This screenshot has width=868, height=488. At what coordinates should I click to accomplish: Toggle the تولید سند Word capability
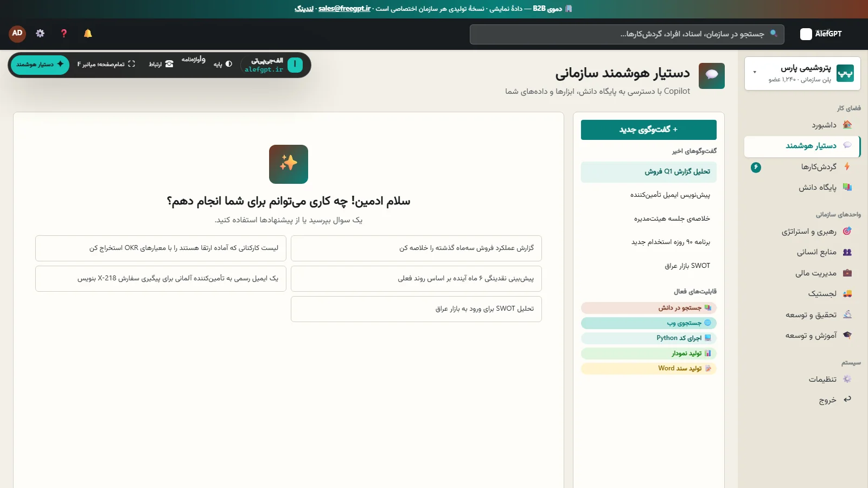(648, 369)
